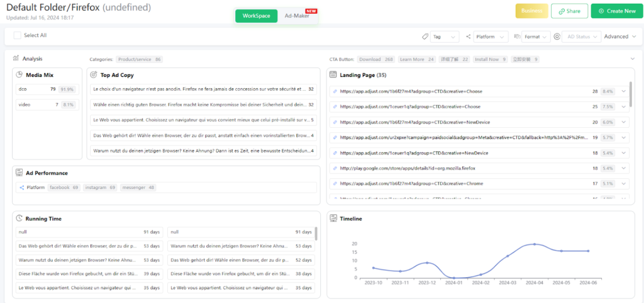Image resolution: width=644 pixels, height=303 pixels.
Task: Click the Share button
Action: click(569, 11)
